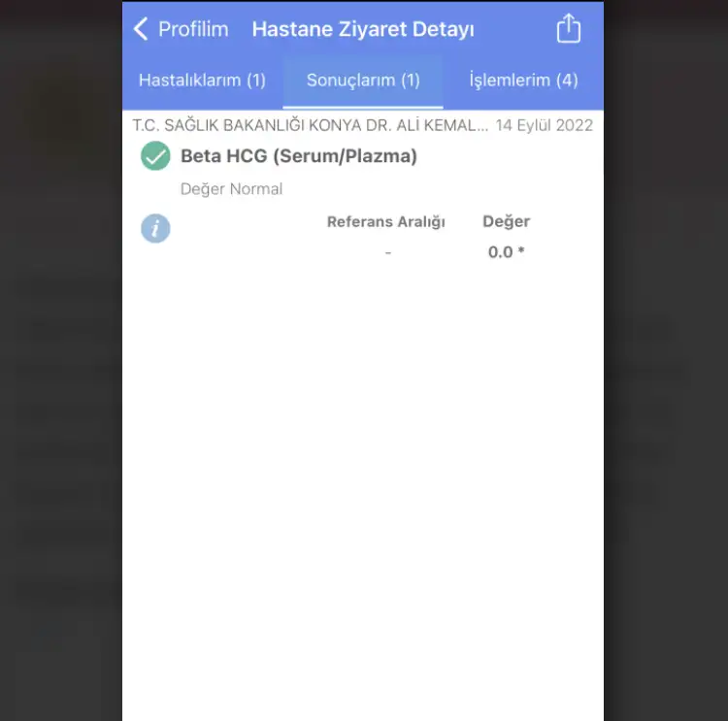Tap the result value 0.0 *
Viewport: 728px width, 721px height.
(x=506, y=252)
